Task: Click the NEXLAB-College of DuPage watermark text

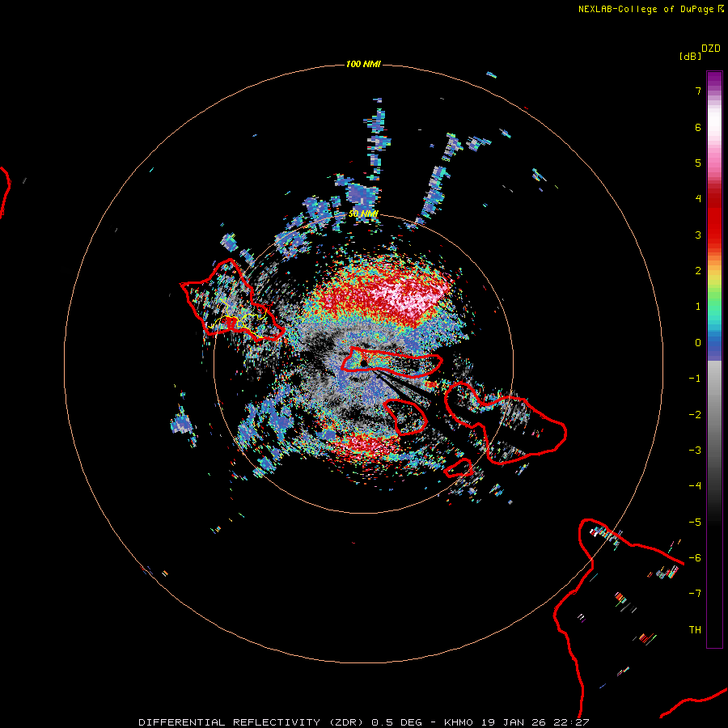Action: click(x=651, y=9)
